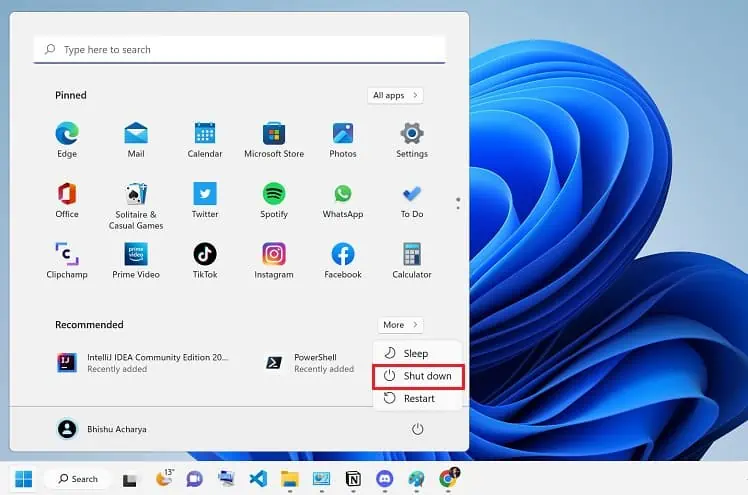Screen dimensions: 748x495
Task: Launch the Office app
Action: pyautogui.click(x=67, y=200)
